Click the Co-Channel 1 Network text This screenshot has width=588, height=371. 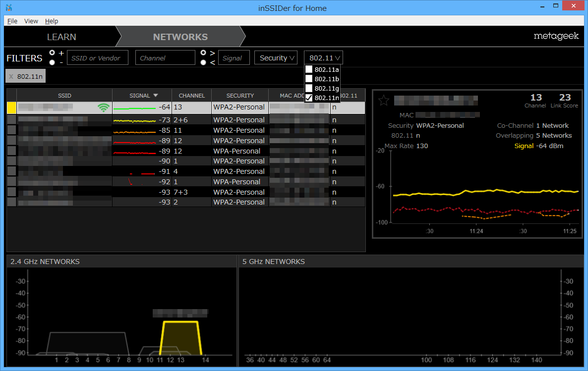click(532, 125)
